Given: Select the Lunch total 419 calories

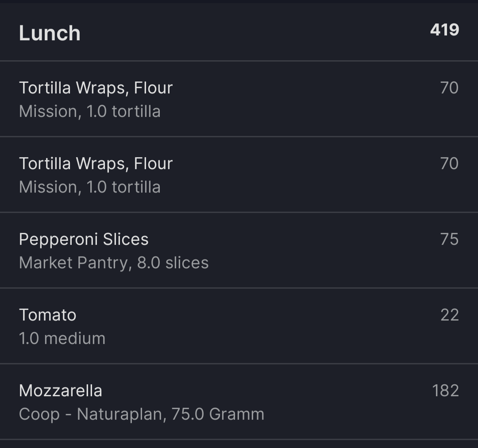Looking at the screenshot, I should pos(444,30).
